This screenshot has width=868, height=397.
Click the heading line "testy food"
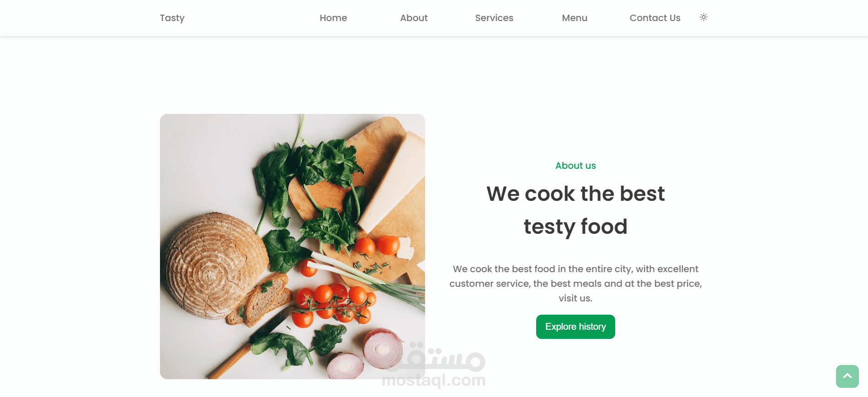575,227
